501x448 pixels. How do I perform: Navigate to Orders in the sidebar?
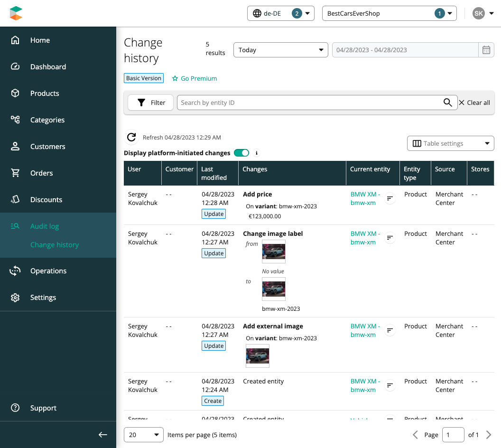pyautogui.click(x=42, y=173)
